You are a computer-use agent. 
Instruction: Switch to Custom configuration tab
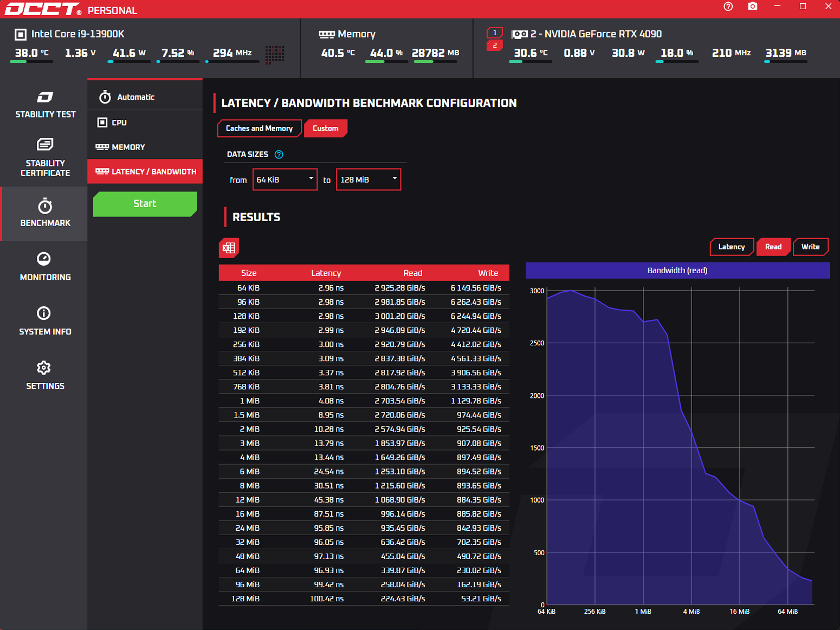(x=326, y=128)
